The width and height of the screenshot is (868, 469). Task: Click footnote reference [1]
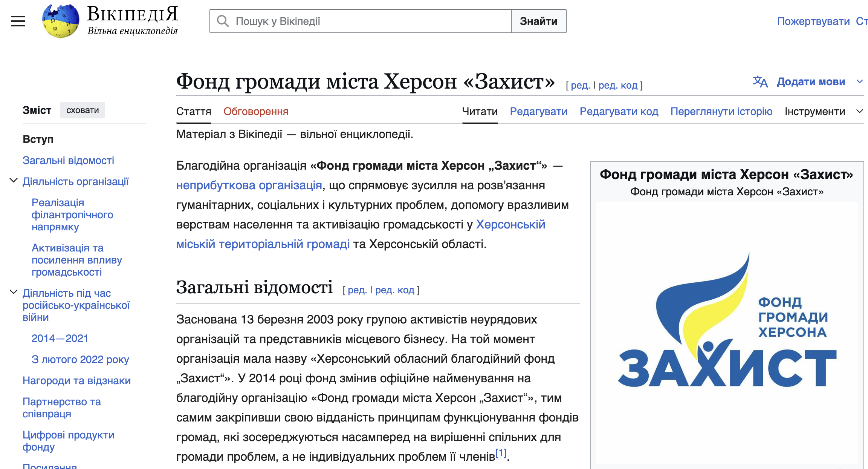(501, 453)
